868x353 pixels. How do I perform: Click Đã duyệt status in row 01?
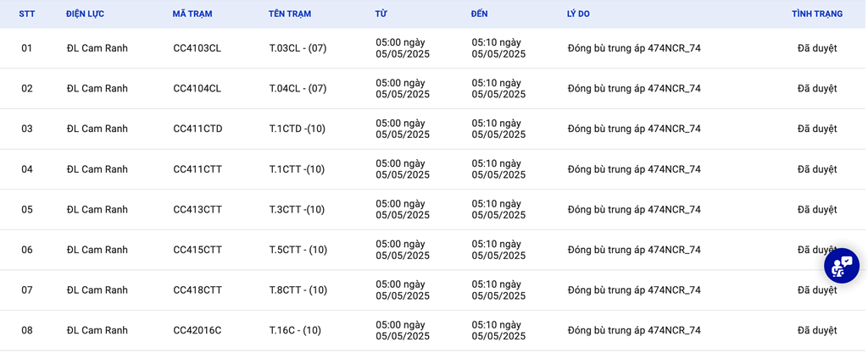(x=817, y=48)
